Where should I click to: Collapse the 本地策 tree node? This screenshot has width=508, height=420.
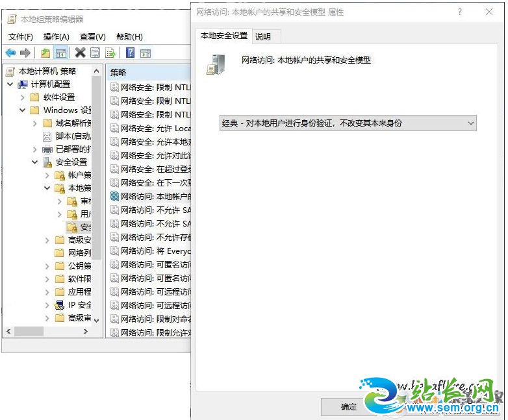(x=47, y=188)
